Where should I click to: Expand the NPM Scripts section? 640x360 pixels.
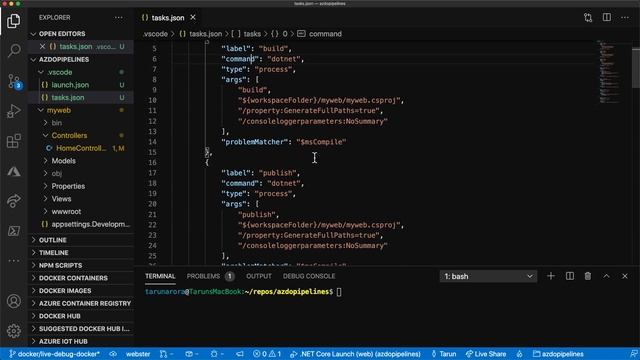tap(81, 265)
